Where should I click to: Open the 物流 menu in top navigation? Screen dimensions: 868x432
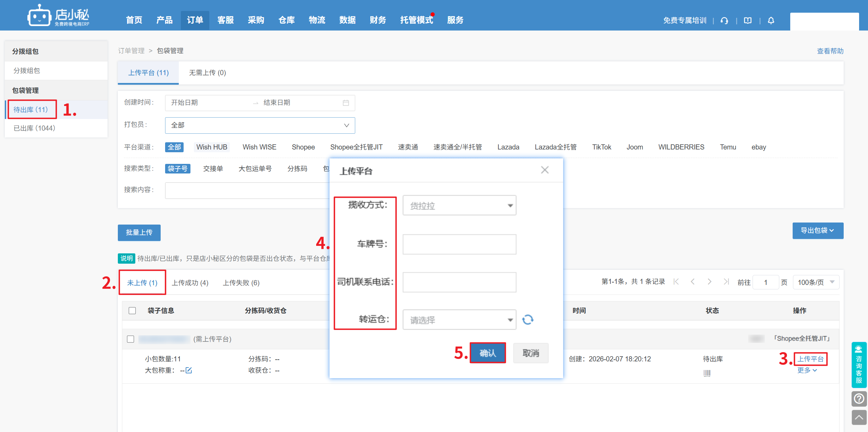tap(317, 20)
